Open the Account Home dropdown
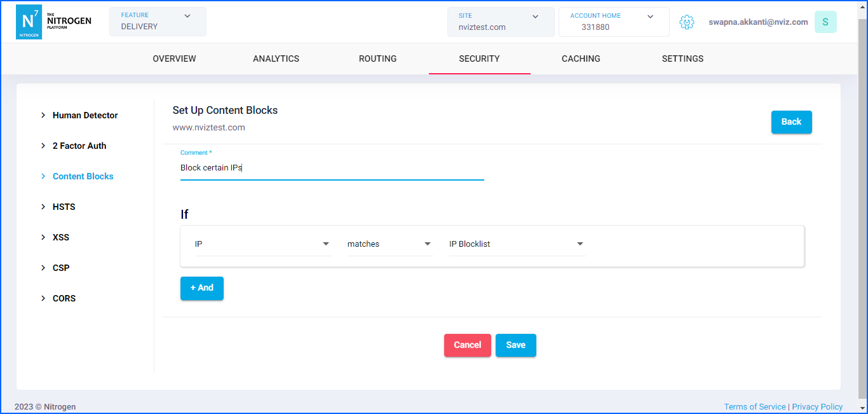The width and height of the screenshot is (868, 414). 613,22
